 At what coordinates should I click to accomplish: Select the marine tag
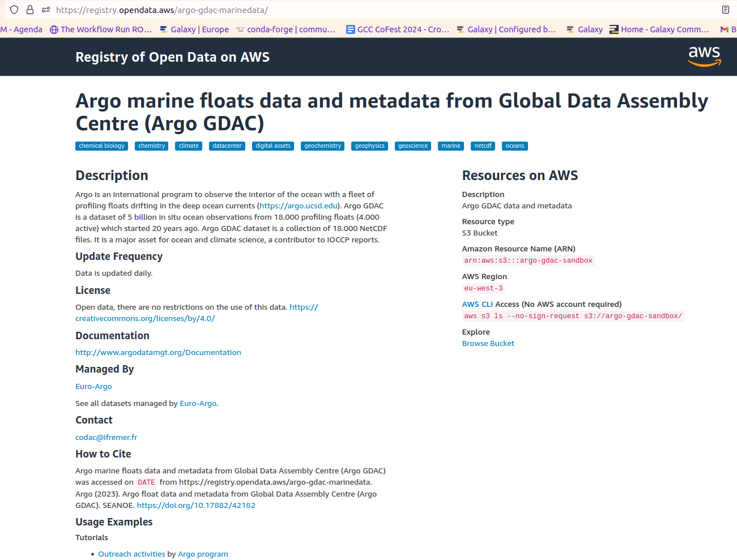(x=451, y=146)
